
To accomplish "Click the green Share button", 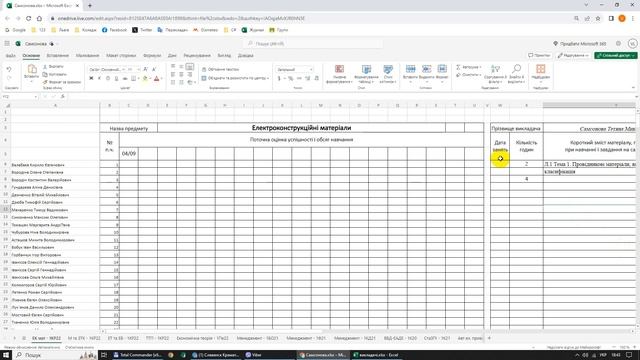I will pyautogui.click(x=616, y=55).
